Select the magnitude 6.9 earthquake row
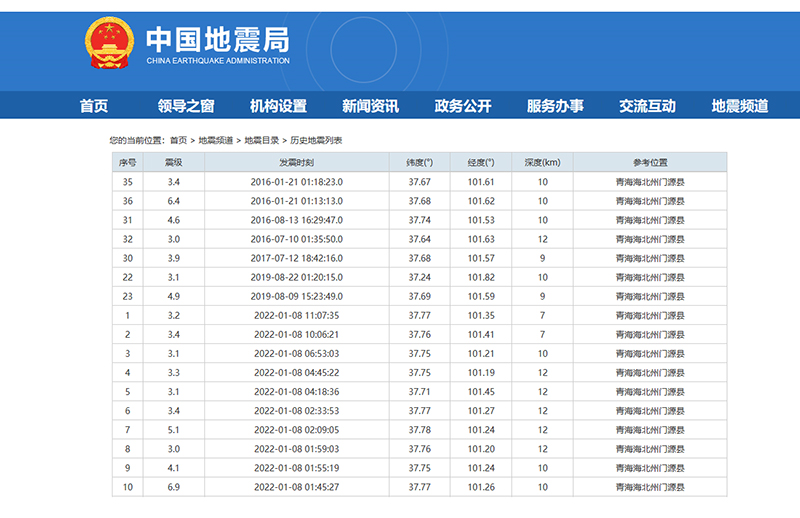Screen dimensions: 800x518 pyautogui.click(x=297, y=487)
